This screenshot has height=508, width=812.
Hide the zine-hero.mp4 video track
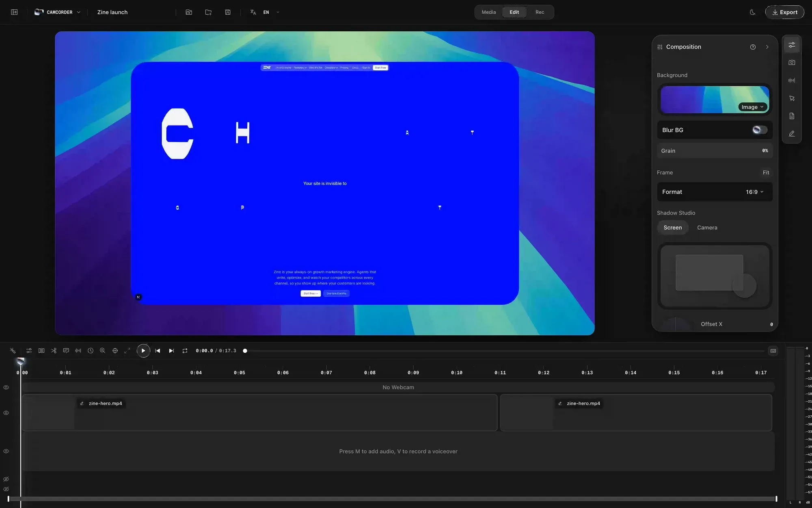(x=6, y=412)
